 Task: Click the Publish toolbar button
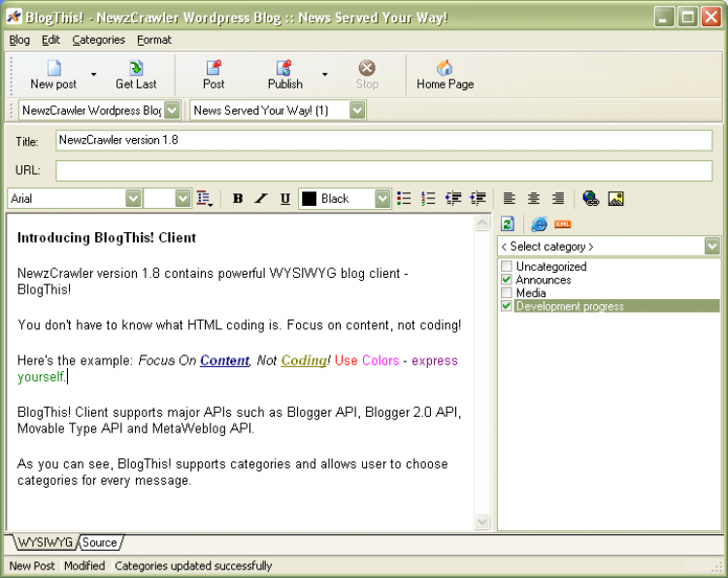click(x=285, y=75)
